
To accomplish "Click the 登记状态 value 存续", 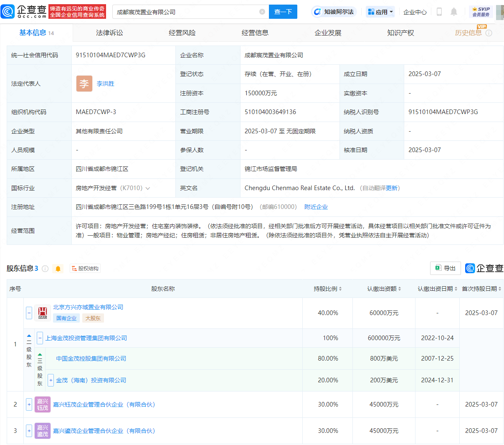I will point(278,74).
